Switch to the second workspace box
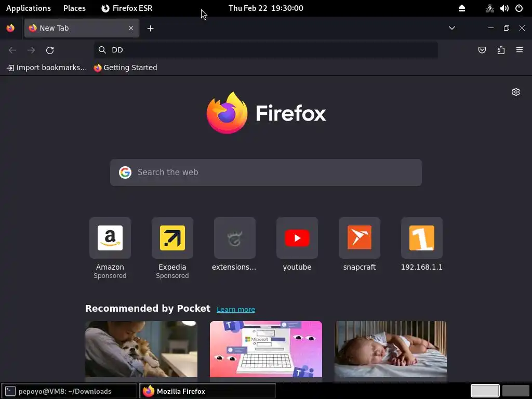 (515, 391)
